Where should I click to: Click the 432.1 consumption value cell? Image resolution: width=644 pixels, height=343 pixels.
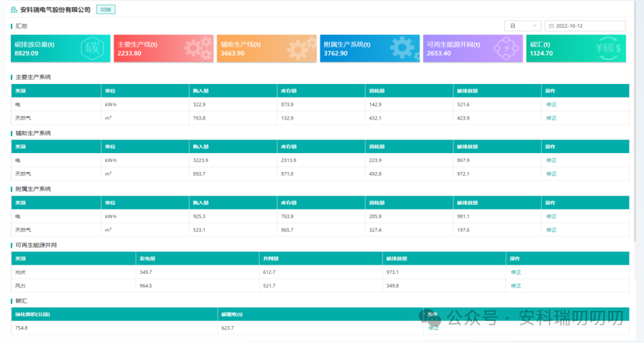(x=375, y=118)
